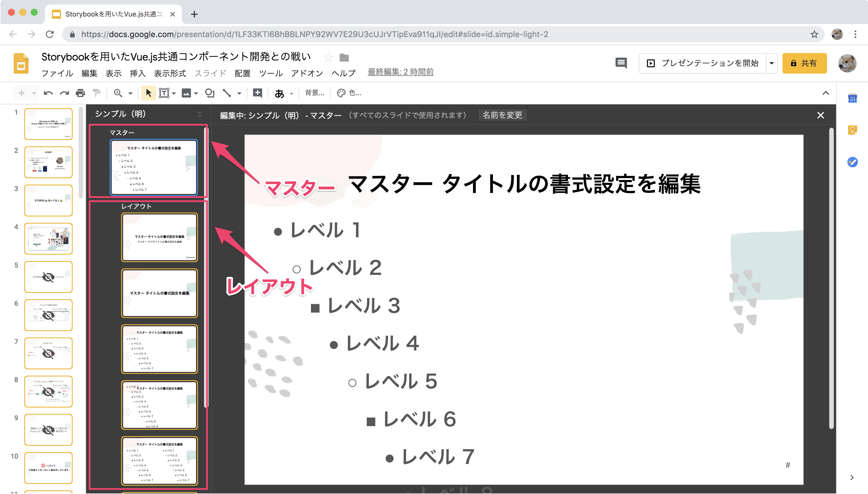The image size is (868, 494).
Task: Open the comment history speech bubble icon
Action: tap(621, 63)
